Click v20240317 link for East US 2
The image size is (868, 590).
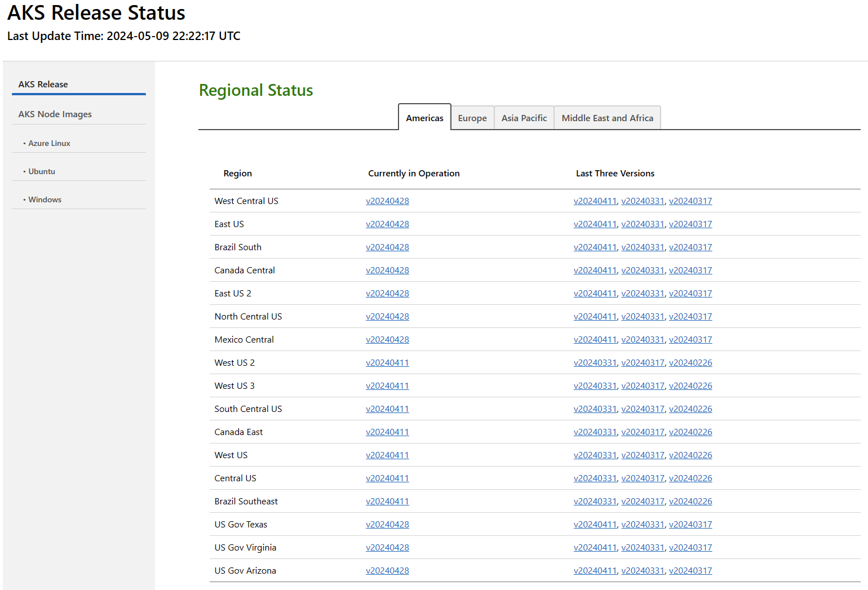tap(690, 293)
